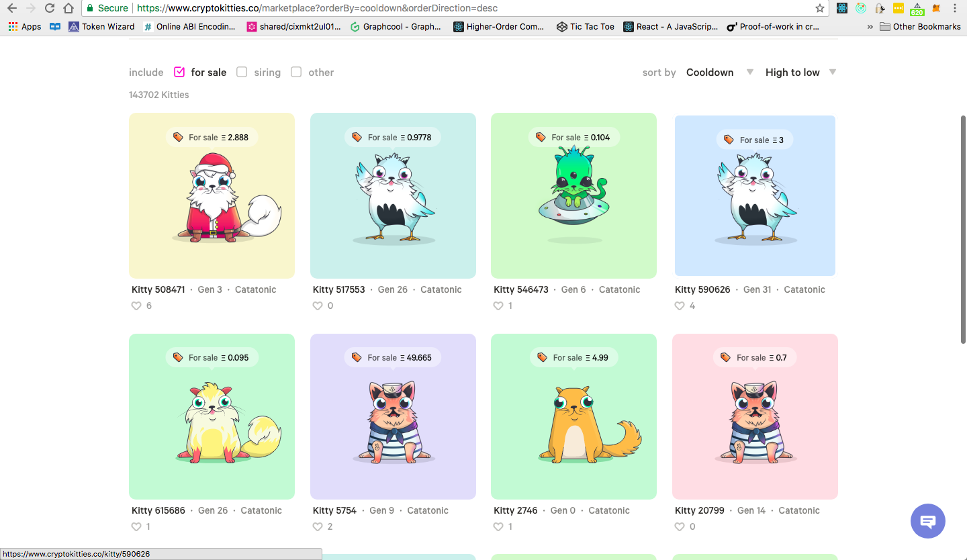The image size is (967, 560).
Task: Click the 143702 Kitties count text
Action: [159, 95]
